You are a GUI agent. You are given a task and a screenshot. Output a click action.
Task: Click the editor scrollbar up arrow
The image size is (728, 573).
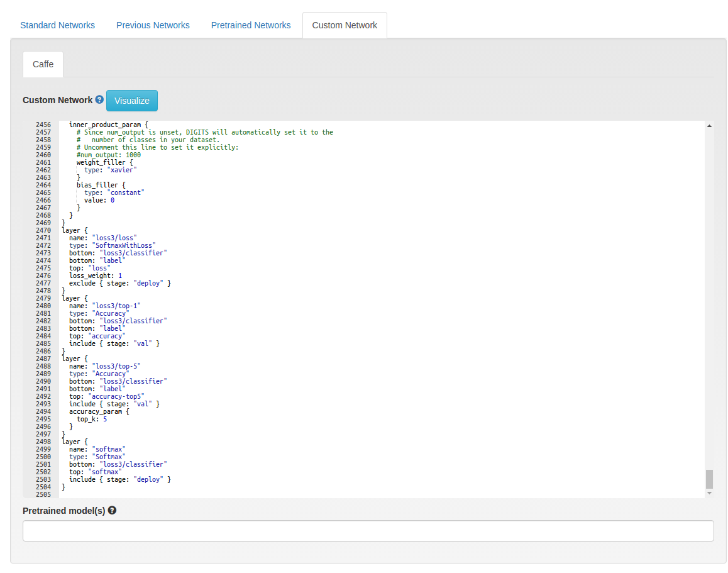709,126
